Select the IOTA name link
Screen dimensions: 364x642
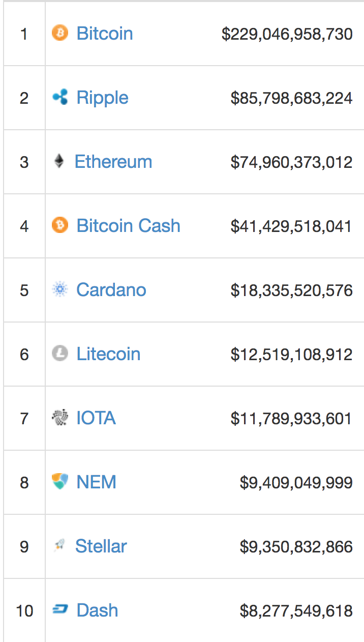[x=96, y=418]
